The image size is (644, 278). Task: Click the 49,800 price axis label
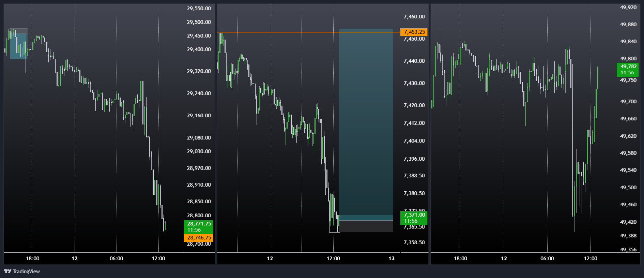[x=628, y=58]
